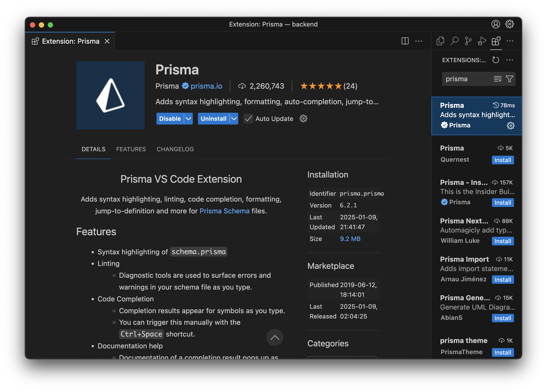Open extension settings gear beside Auto Update
This screenshot has height=392, width=547.
click(x=303, y=118)
